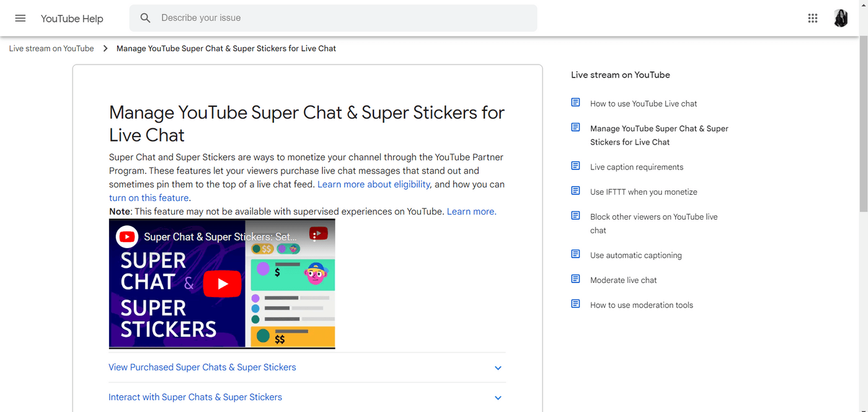Open the navigation hamburger menu
The image size is (868, 412).
tap(20, 18)
